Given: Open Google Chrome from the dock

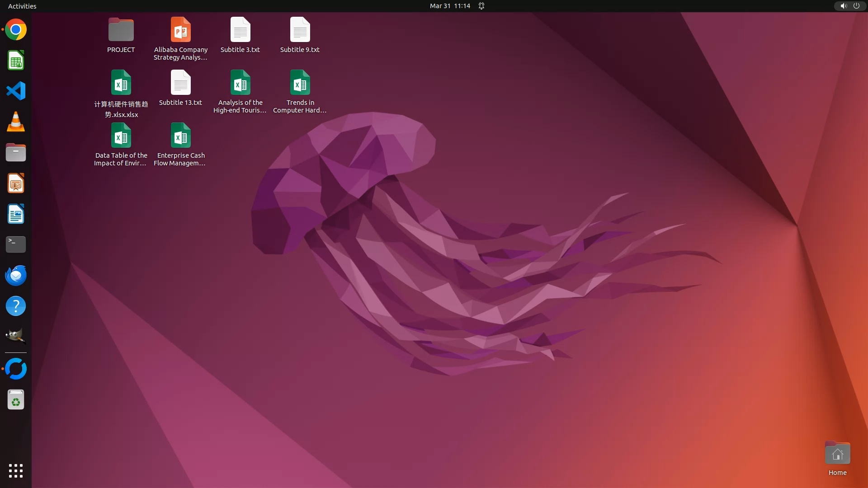Looking at the screenshot, I should click(16, 30).
